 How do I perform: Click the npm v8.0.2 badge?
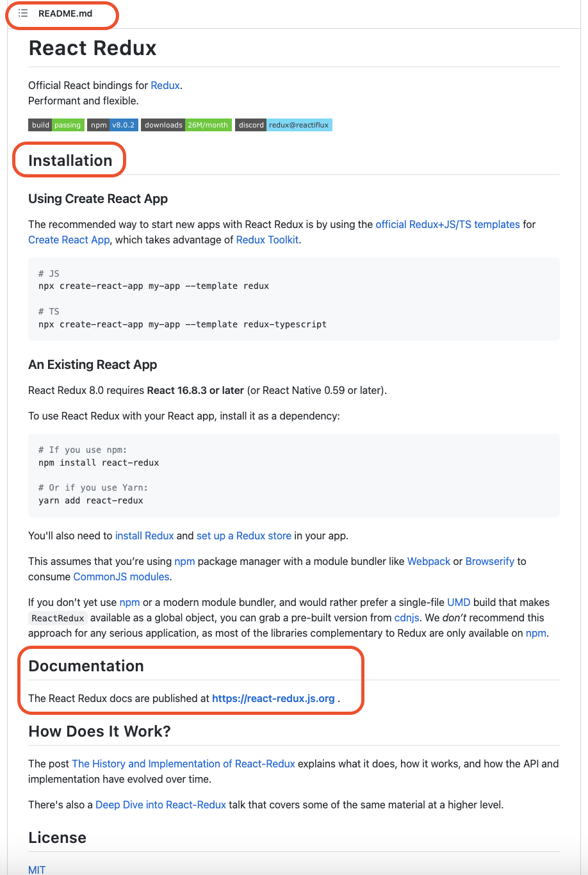pyautogui.click(x=112, y=125)
